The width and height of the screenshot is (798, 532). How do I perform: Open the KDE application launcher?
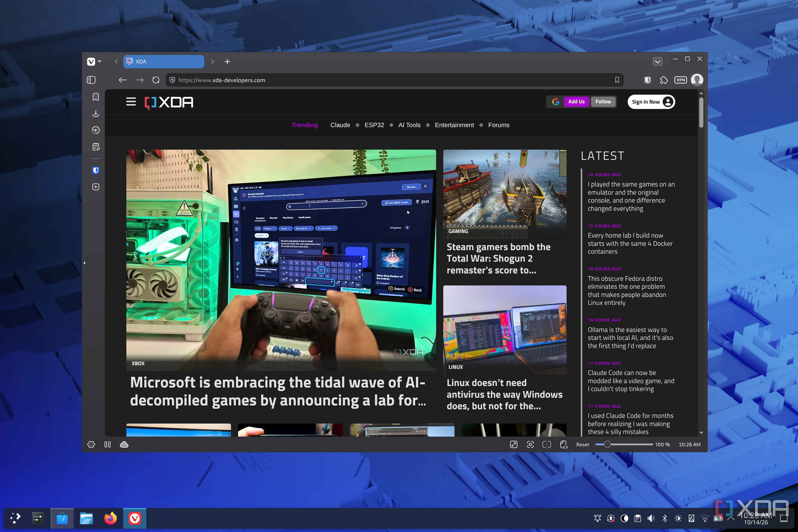(x=15, y=518)
